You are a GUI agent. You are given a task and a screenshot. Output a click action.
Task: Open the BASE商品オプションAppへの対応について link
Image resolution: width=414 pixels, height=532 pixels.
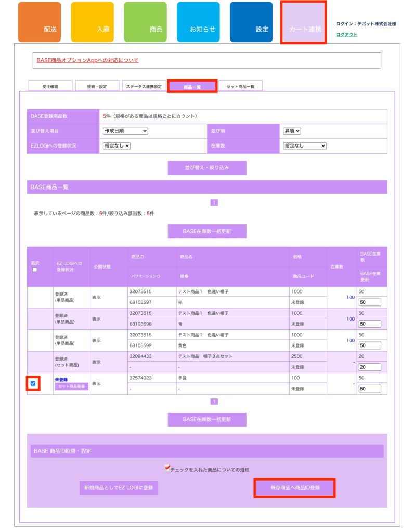pyautogui.click(x=87, y=60)
